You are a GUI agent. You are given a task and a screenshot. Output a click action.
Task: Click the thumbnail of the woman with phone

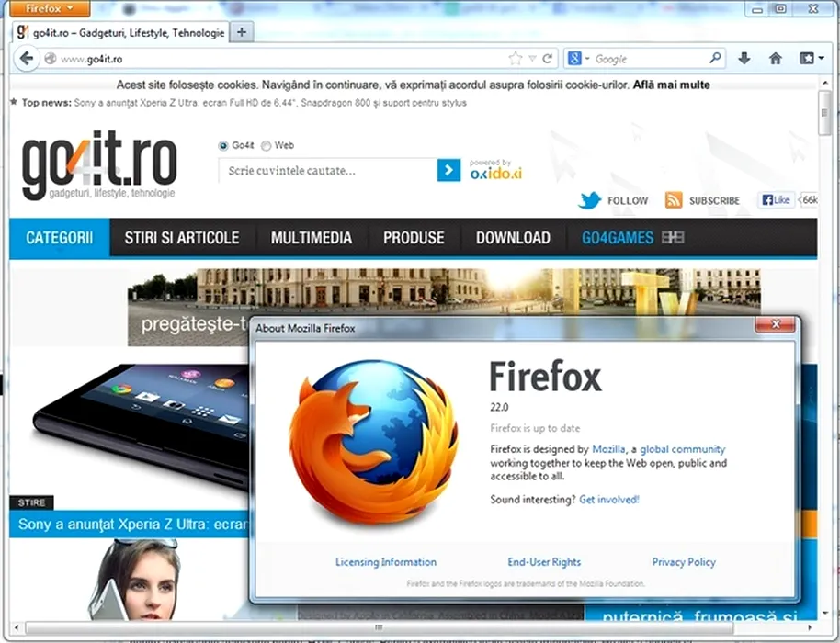click(134, 580)
